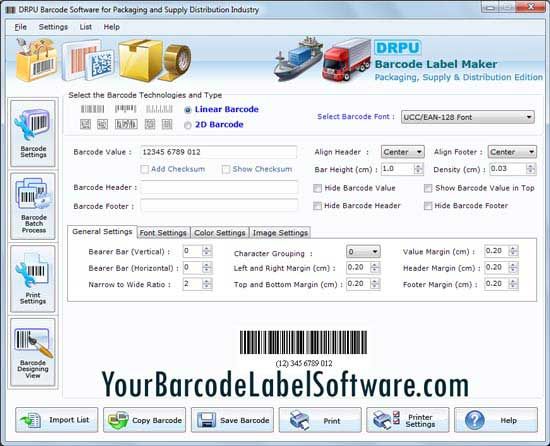Open the Help menu in menu bar
The width and height of the screenshot is (550, 446).
(x=112, y=27)
